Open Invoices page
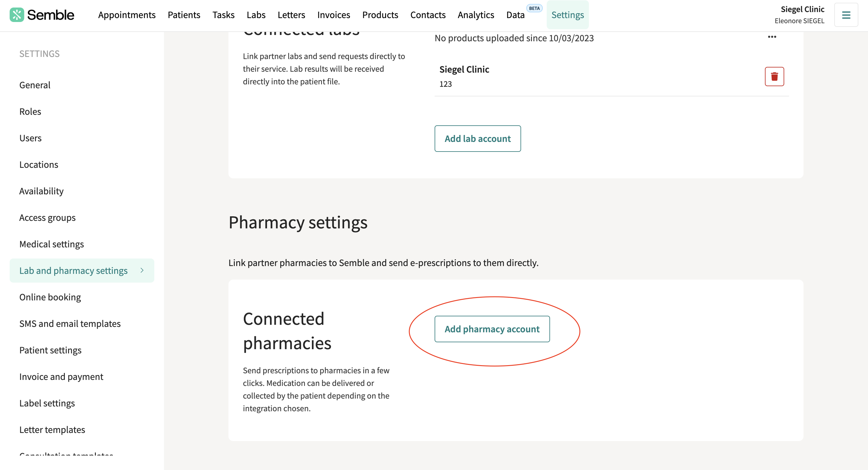This screenshot has width=868, height=470. click(x=334, y=15)
